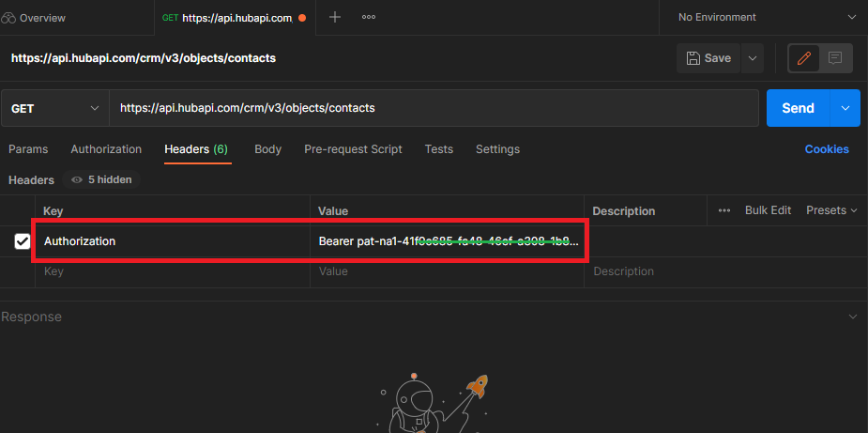Show the 5 hidden headers
The height and width of the screenshot is (433, 868).
[x=101, y=179]
